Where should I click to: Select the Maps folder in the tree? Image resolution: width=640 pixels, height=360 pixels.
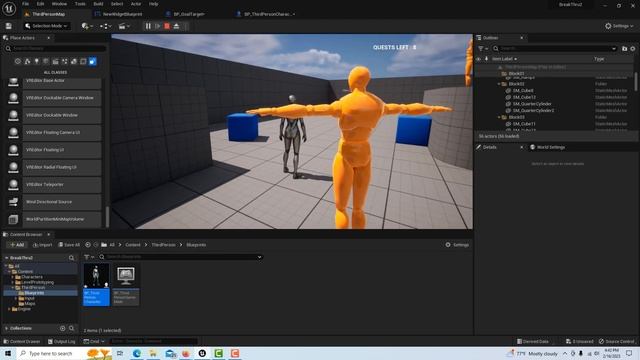pyautogui.click(x=30, y=304)
